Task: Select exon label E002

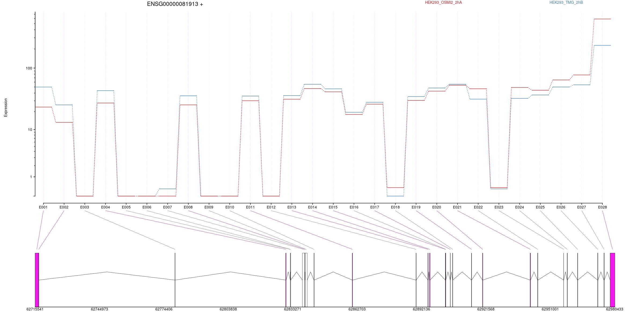Action: tap(64, 207)
